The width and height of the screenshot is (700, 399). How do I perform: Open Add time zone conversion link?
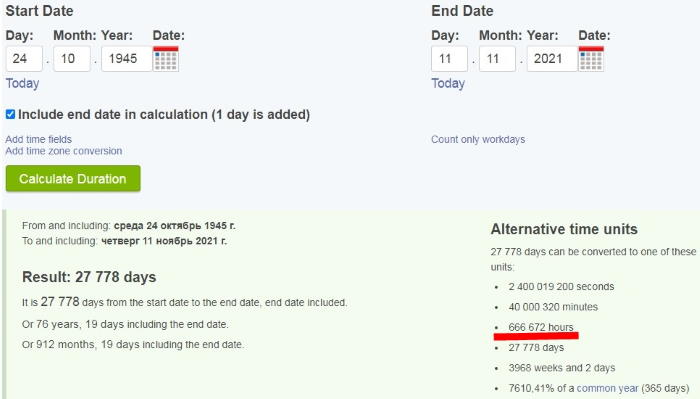point(63,151)
